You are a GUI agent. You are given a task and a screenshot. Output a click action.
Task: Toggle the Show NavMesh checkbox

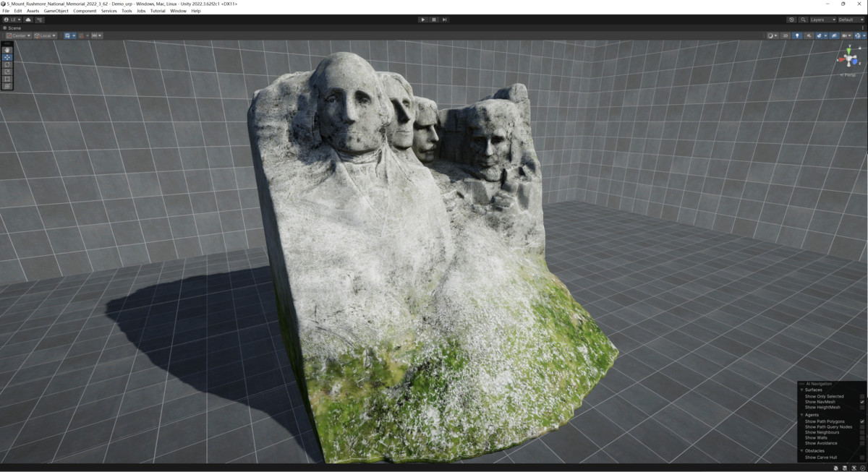pos(862,402)
